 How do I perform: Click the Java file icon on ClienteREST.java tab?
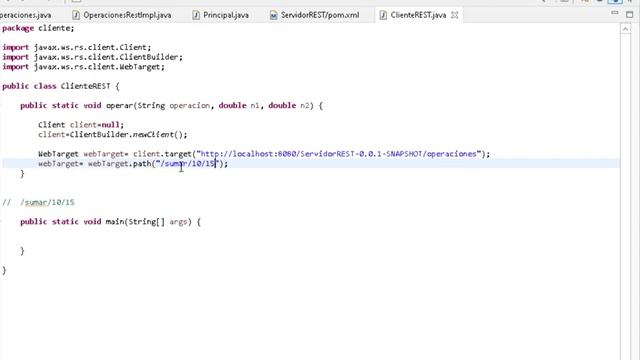[383, 15]
